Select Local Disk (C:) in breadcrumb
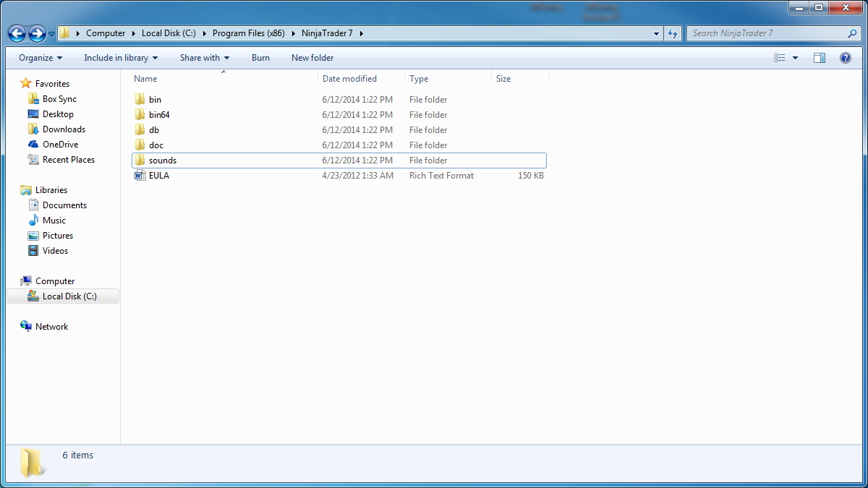 point(169,33)
